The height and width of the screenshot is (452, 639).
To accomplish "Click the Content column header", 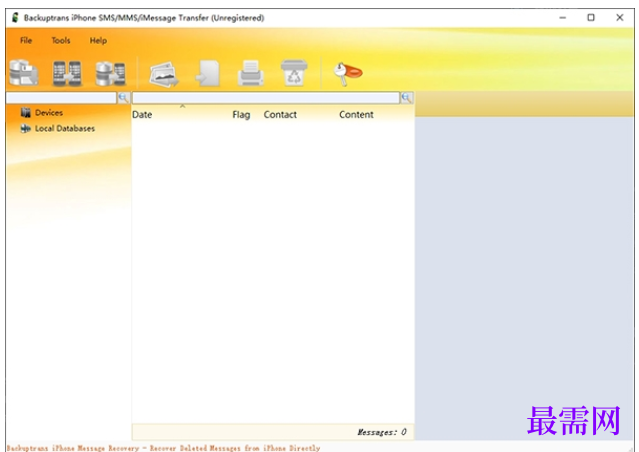I will tap(356, 115).
